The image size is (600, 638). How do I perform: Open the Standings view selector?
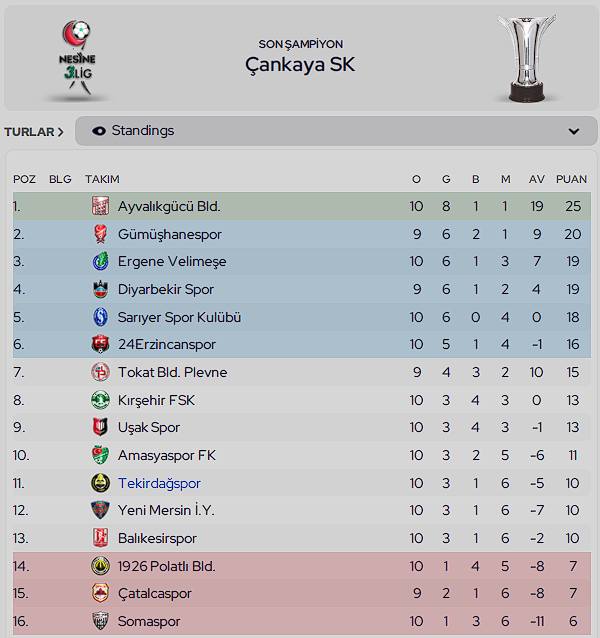click(336, 131)
